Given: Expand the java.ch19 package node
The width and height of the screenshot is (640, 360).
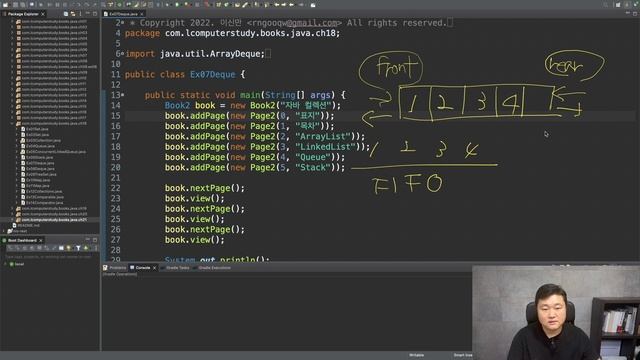Looking at the screenshot, I should coord(12,209).
